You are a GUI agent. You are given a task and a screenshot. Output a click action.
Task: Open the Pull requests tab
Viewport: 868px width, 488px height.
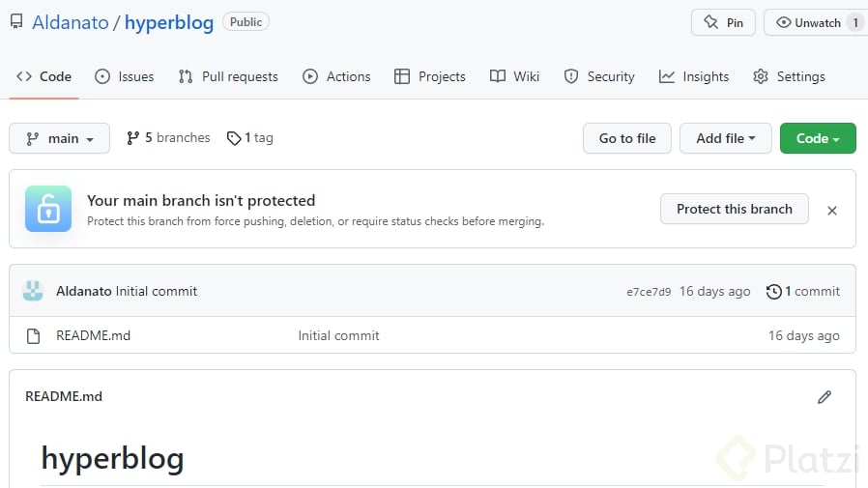tap(228, 76)
